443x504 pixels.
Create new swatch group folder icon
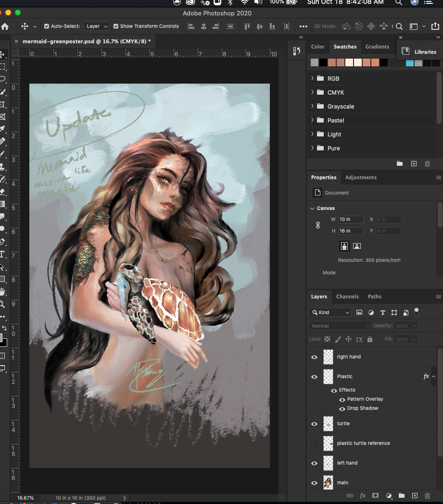pyautogui.click(x=400, y=164)
